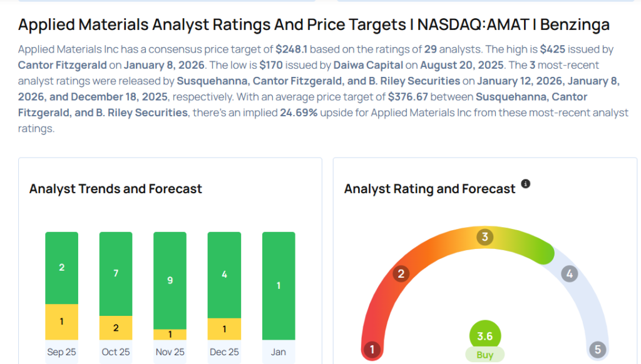641x364 pixels.
Task: Click the green Jan bar showing 1
Action: [279, 286]
